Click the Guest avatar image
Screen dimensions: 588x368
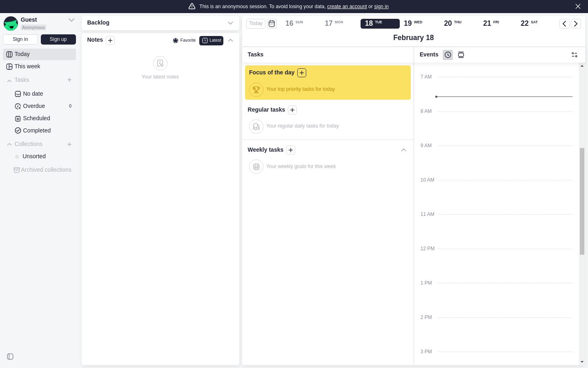11,24
